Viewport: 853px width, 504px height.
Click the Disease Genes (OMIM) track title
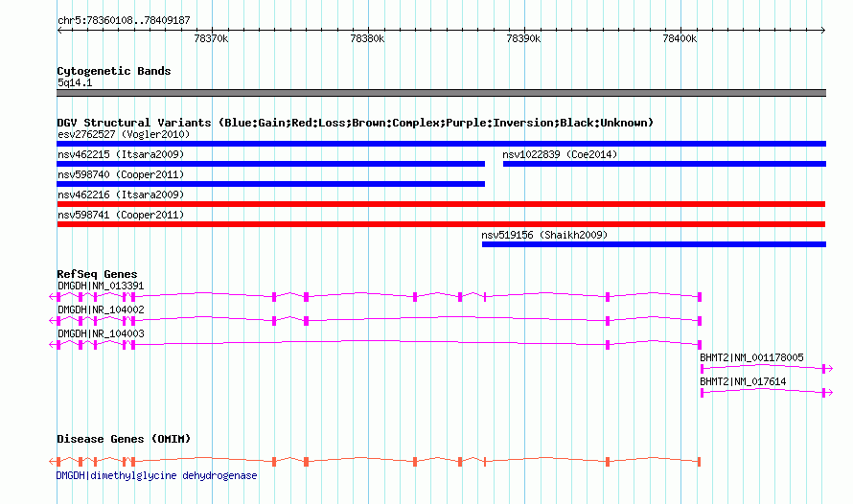coord(124,439)
